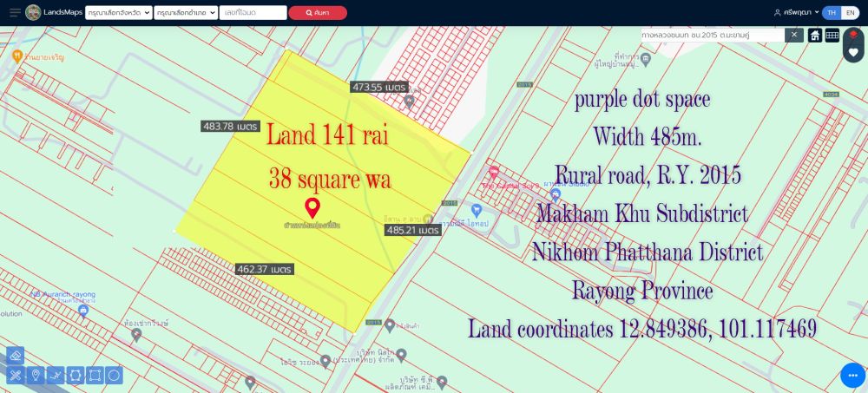Select the rectangle drawing tool

[95, 375]
